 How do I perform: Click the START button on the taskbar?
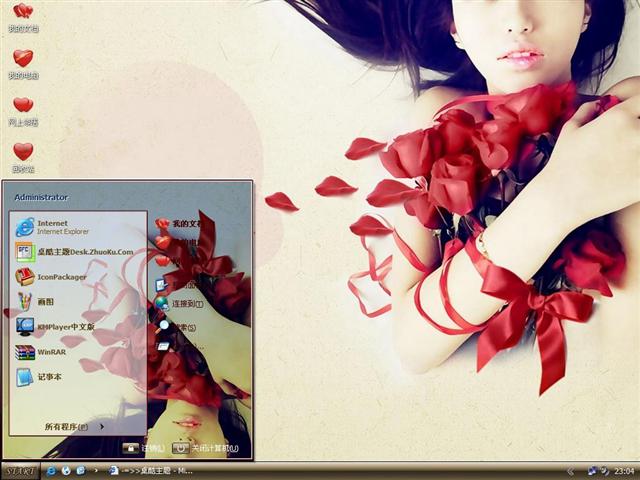(x=20, y=471)
